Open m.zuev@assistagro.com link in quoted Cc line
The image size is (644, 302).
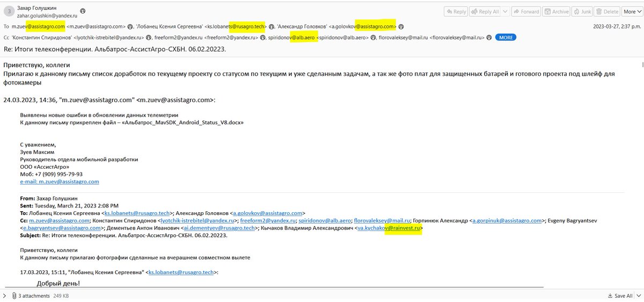pyautogui.click(x=59, y=220)
